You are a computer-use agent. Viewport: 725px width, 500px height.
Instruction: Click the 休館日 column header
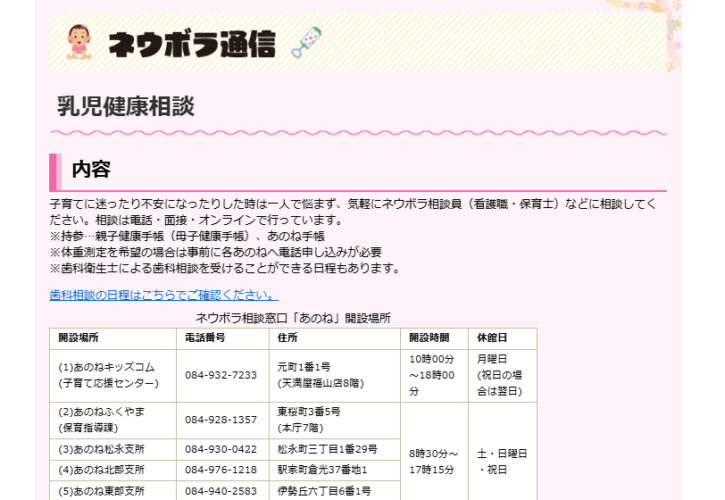(492, 338)
